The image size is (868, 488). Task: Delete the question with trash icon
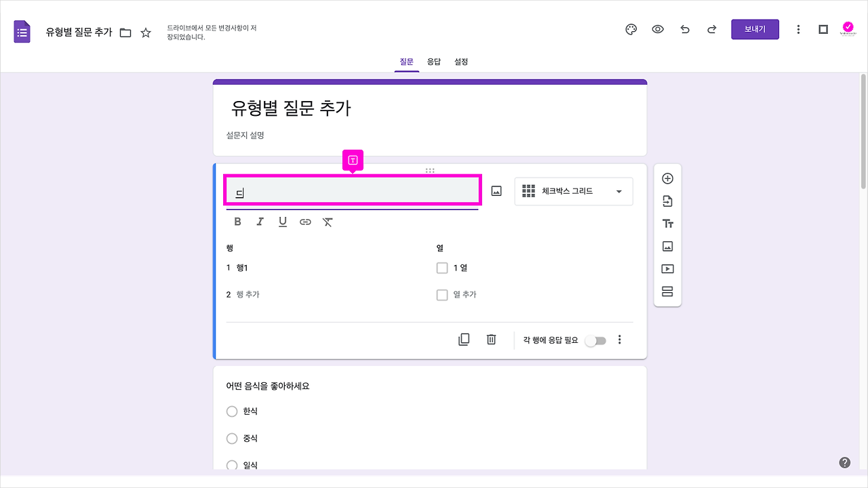coord(491,339)
